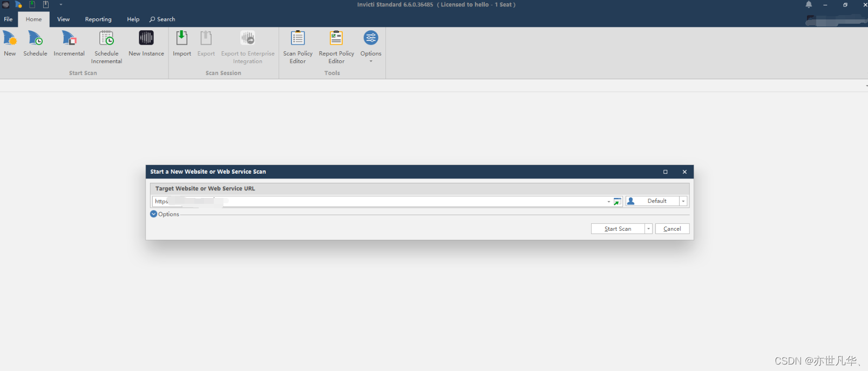Screen dimensions: 868x371
Task: Maximize the New Scan dialog
Action: 666,172
